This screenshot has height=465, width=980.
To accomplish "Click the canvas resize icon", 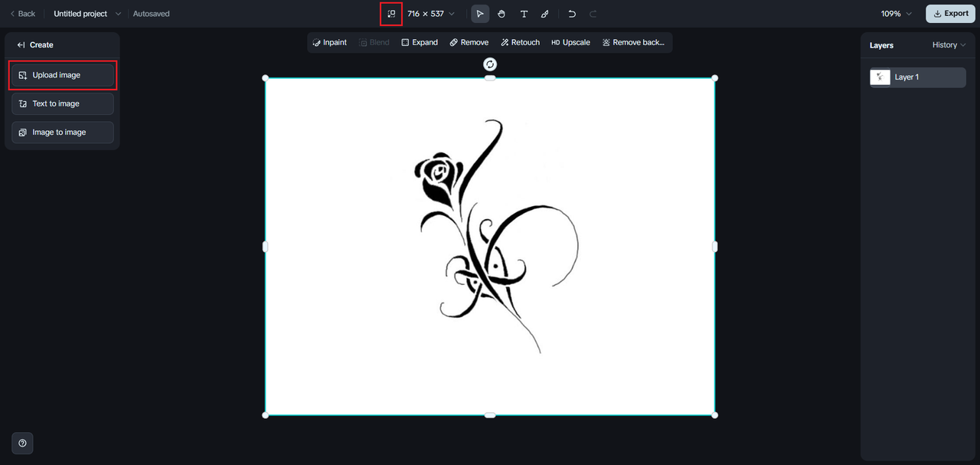I will pos(391,14).
